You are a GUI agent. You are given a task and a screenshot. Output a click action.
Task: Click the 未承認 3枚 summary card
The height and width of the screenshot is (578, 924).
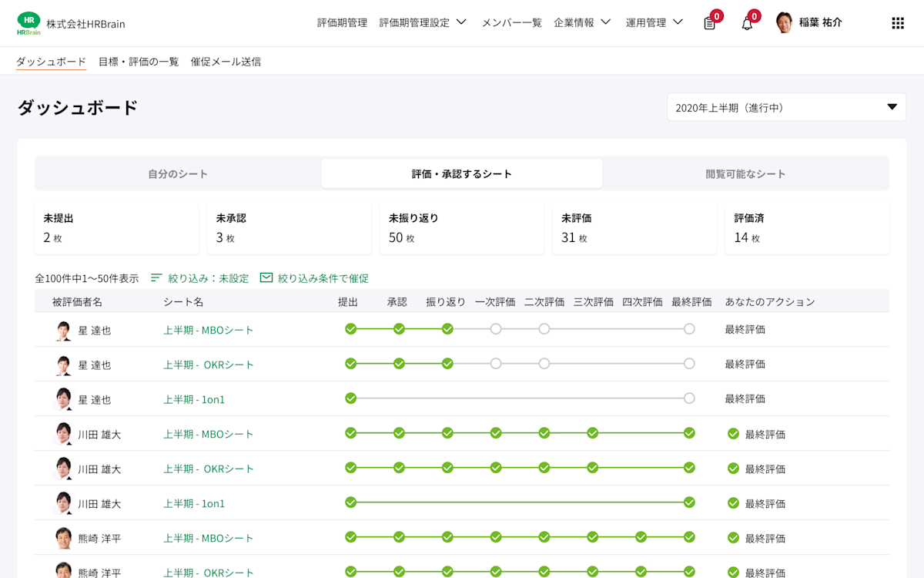coord(289,229)
